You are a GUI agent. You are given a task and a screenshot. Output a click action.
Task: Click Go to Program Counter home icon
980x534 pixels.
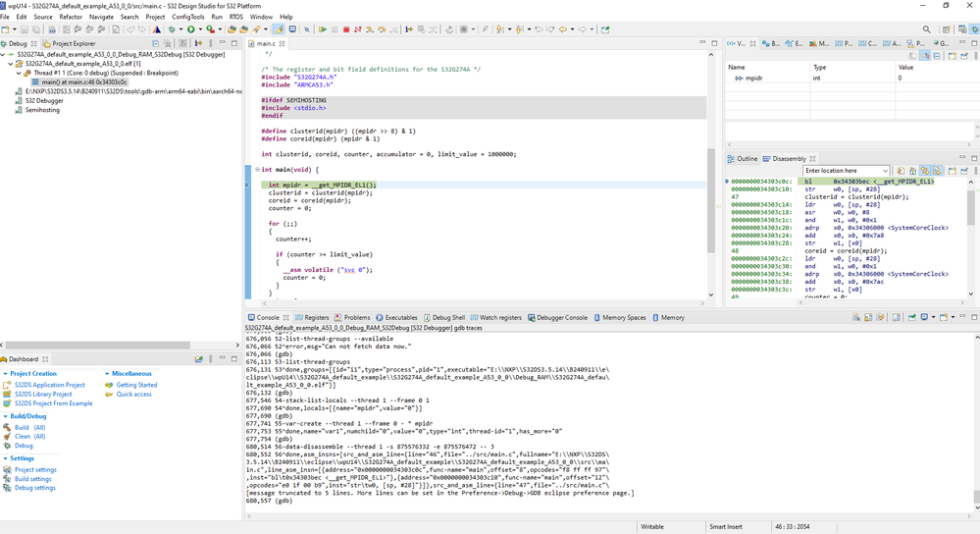coord(912,171)
